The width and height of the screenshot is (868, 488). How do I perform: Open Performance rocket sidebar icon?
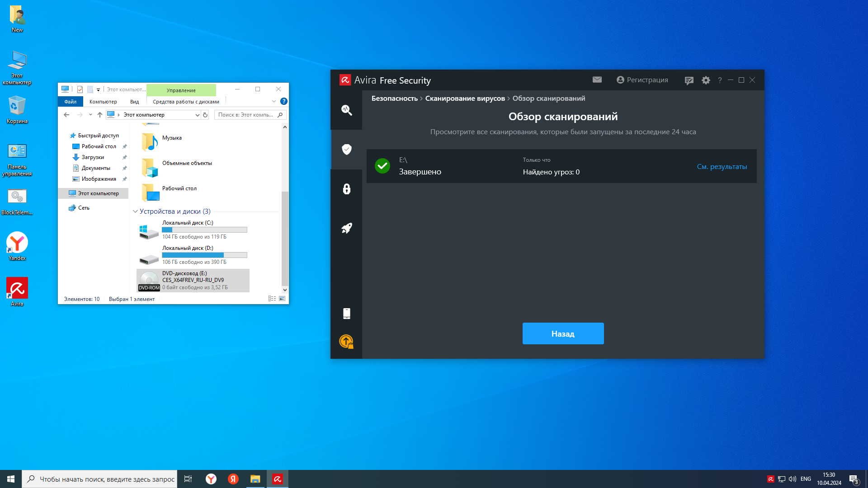tap(347, 228)
